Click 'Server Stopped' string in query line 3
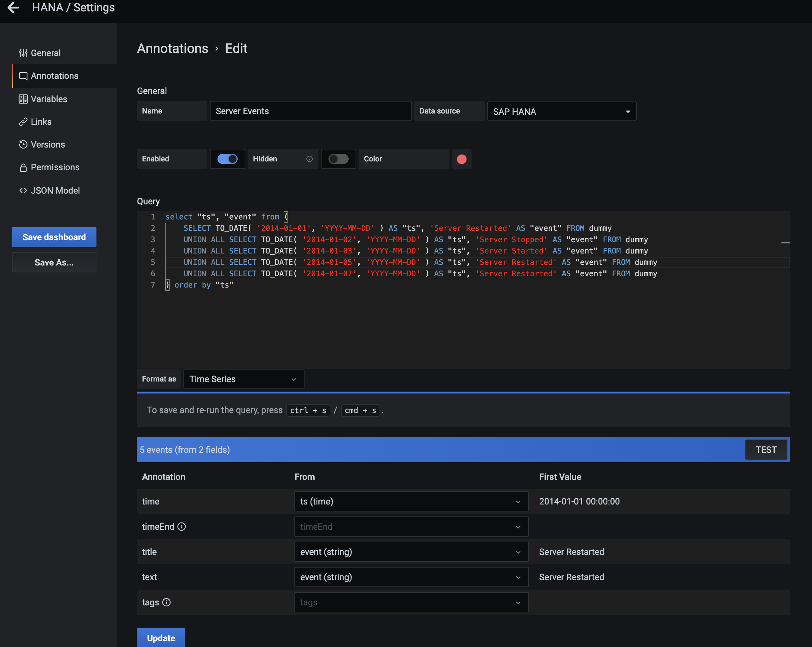The image size is (812, 647). tap(512, 240)
